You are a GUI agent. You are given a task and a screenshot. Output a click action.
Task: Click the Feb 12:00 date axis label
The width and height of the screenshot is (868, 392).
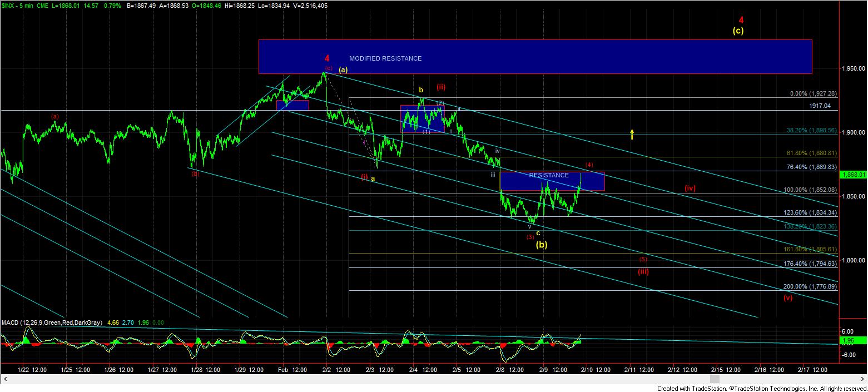pos(291,369)
